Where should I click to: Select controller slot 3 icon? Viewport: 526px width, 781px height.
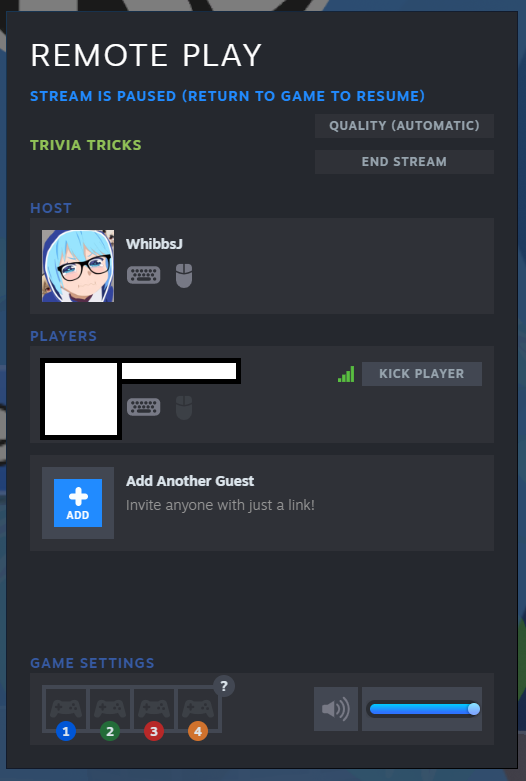click(153, 709)
